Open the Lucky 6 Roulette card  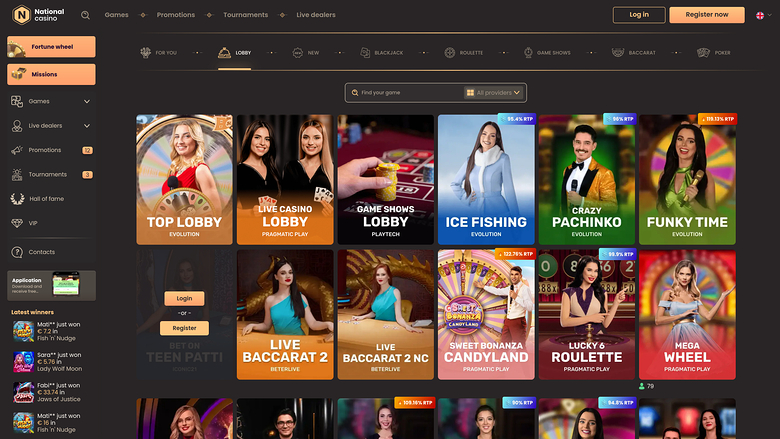click(x=586, y=315)
